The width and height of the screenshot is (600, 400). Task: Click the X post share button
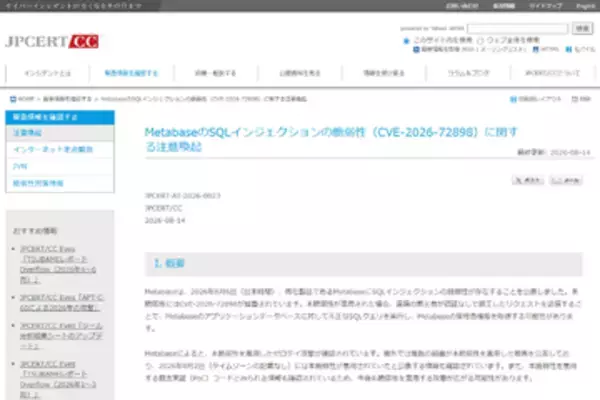(x=528, y=180)
